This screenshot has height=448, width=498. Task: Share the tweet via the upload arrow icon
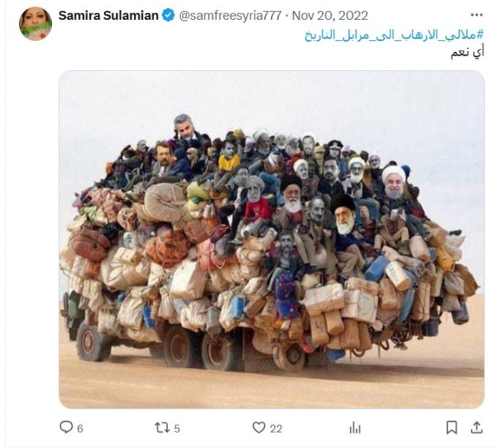[477, 428]
